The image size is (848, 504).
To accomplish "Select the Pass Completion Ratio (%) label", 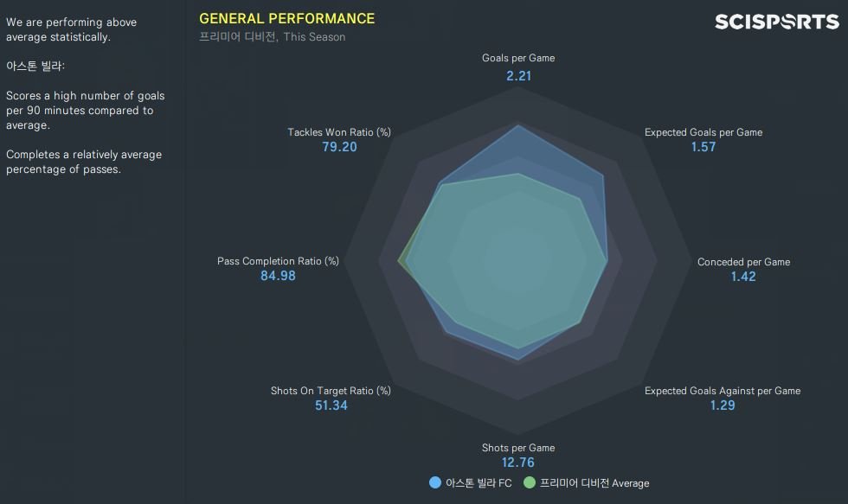I will pyautogui.click(x=278, y=261).
